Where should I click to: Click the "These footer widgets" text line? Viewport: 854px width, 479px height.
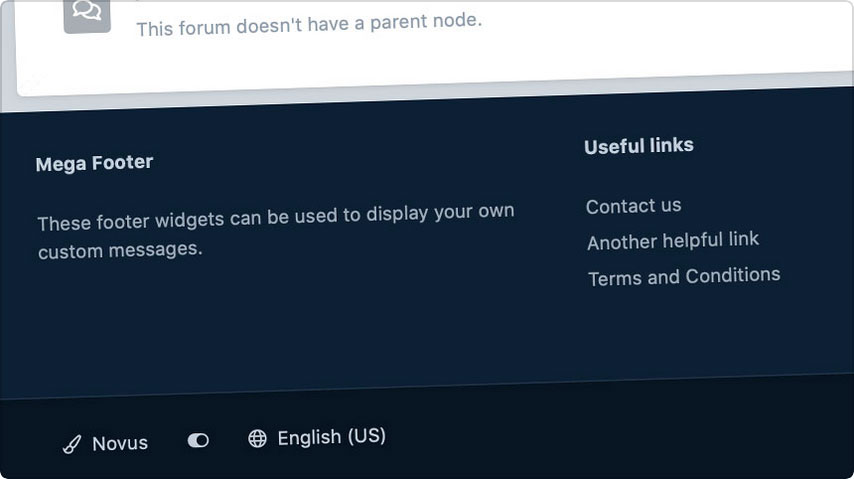coord(275,216)
